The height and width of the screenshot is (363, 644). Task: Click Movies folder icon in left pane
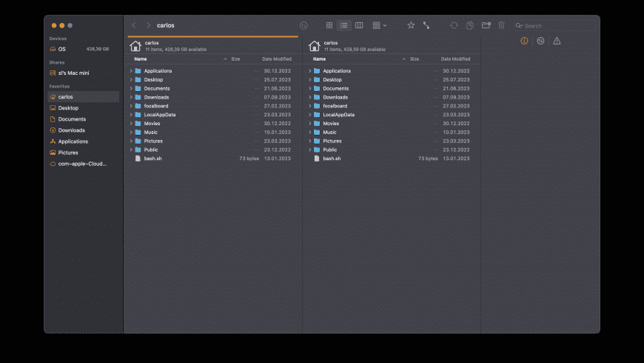138,123
